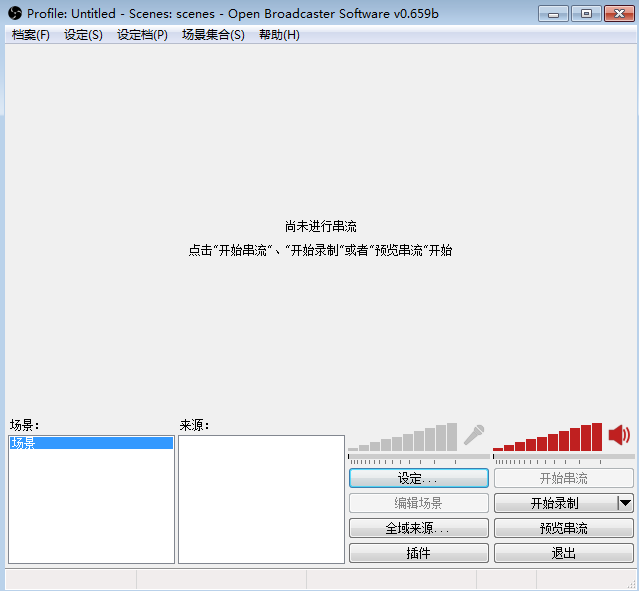Screen dimensions: 639x591
Task: Click the 开始录制 button
Action: [555, 503]
